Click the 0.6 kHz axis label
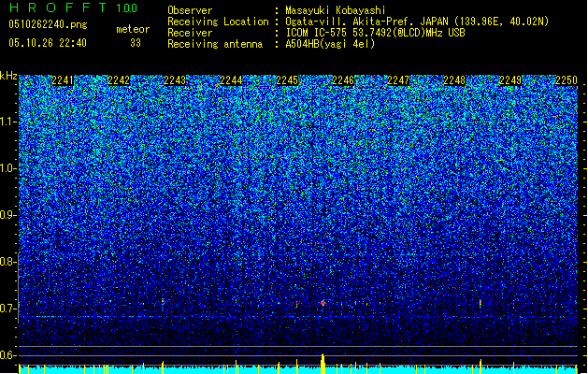Screen dimensions: 588x374 [x=7, y=355]
